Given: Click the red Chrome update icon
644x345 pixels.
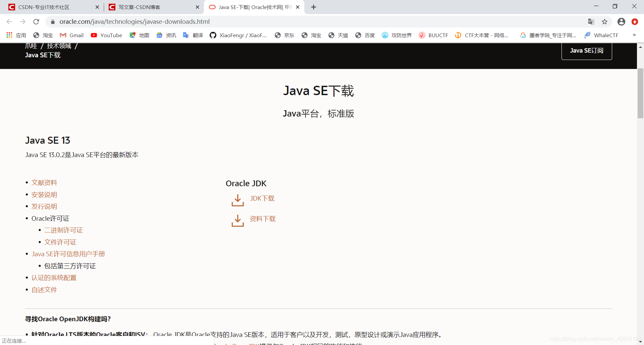Looking at the screenshot, I should point(635,22).
